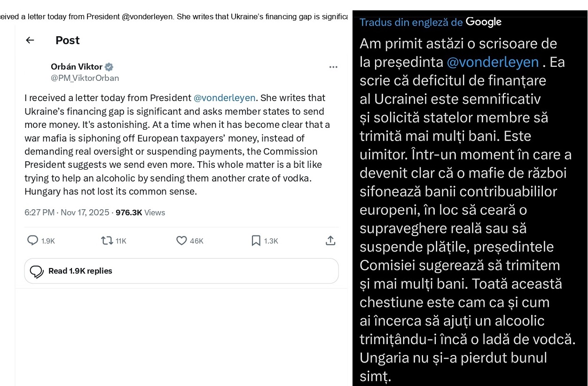This screenshot has width=588, height=386.
Task: Click the Post heading at the top
Action: point(68,40)
